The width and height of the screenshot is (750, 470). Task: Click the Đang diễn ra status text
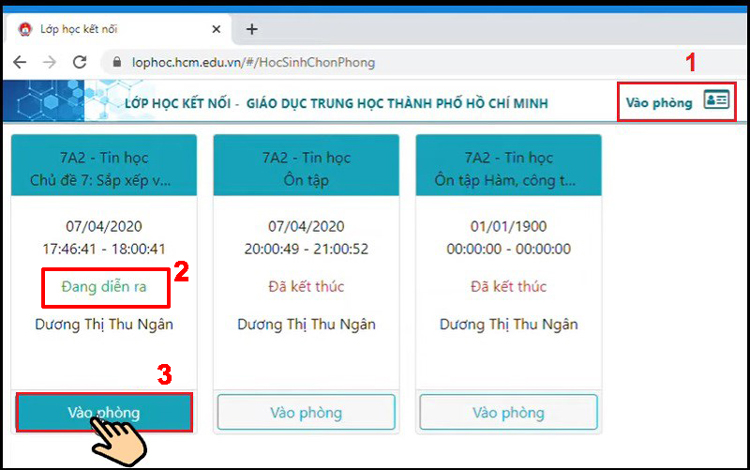pos(104,286)
